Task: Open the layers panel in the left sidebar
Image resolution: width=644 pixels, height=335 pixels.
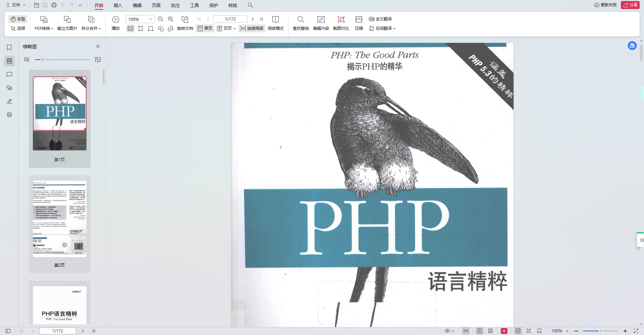Action: tap(9, 115)
